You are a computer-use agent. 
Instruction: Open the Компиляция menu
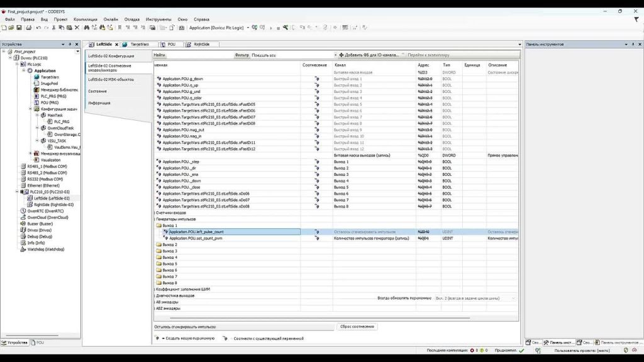(86, 19)
